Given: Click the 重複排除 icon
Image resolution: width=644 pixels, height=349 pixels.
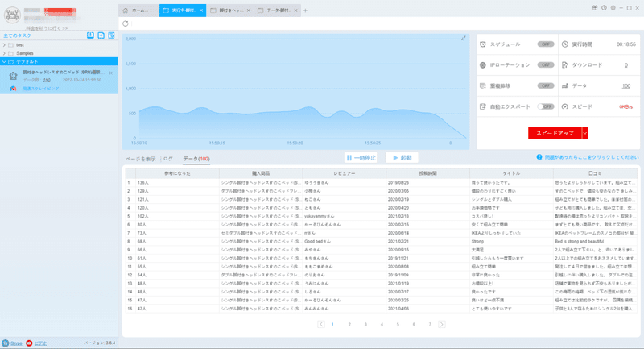Looking at the screenshot, I should pos(483,86).
